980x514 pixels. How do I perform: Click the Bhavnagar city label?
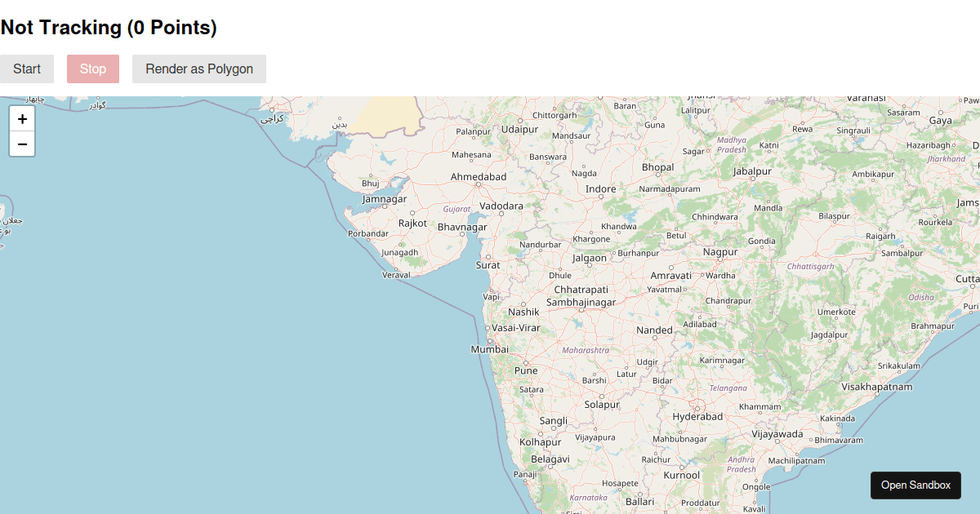[x=462, y=227]
